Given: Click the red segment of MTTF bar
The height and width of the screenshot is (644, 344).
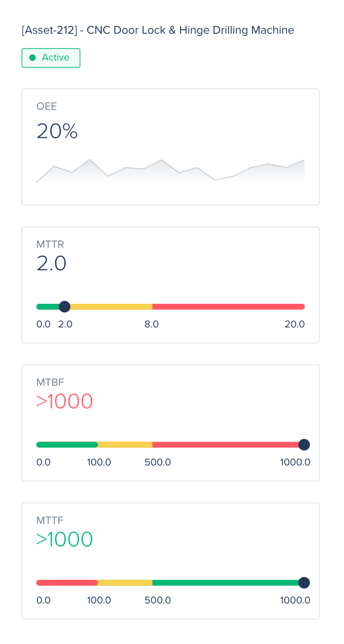Looking at the screenshot, I should pyautogui.click(x=67, y=583).
